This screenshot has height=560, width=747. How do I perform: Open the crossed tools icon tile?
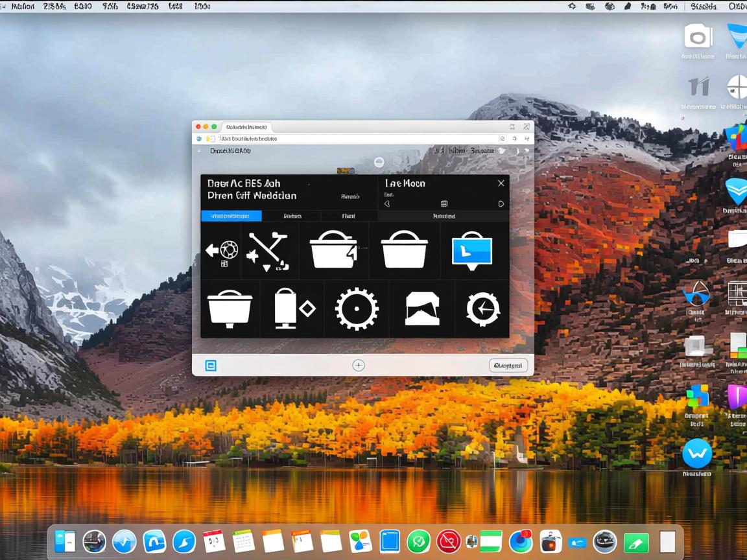coord(268,251)
